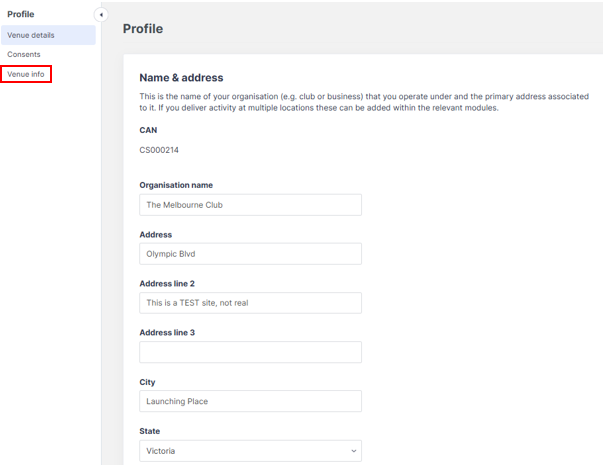Click the City field with Launching Place
The height and width of the screenshot is (469, 609).
click(250, 401)
